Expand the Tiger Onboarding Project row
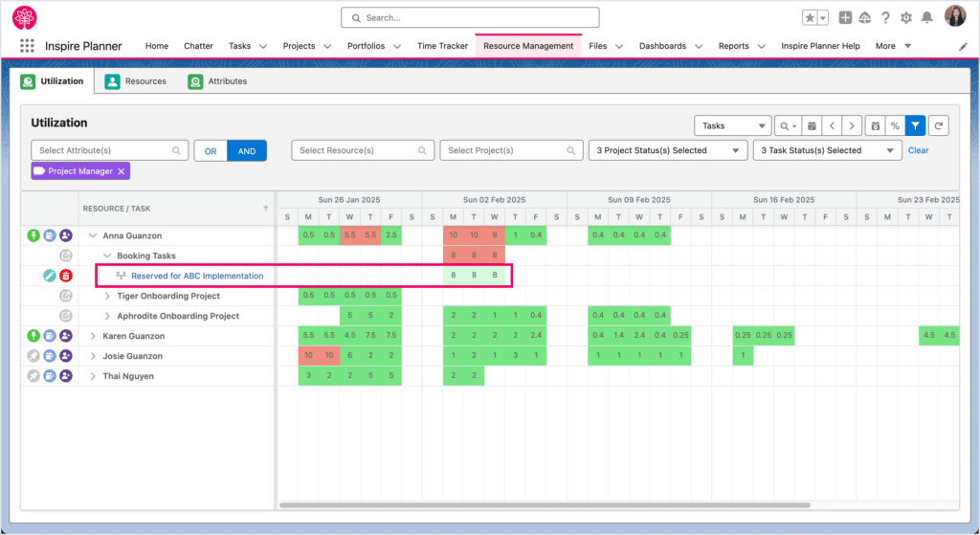 coord(107,296)
